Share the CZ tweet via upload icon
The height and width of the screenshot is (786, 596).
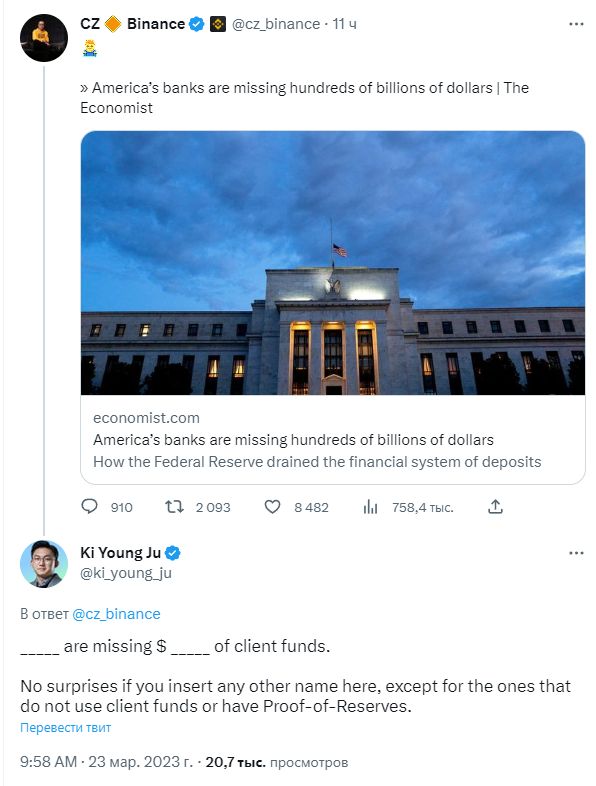pos(495,507)
